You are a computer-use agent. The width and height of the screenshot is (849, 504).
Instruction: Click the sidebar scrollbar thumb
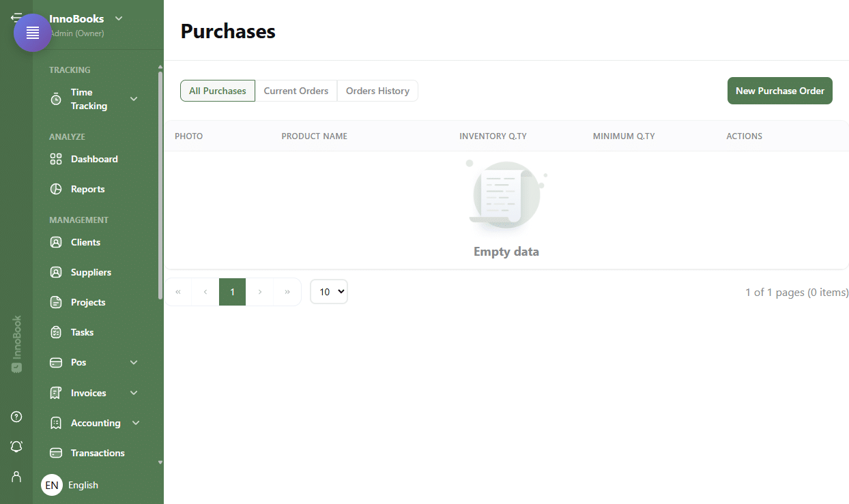(160, 184)
